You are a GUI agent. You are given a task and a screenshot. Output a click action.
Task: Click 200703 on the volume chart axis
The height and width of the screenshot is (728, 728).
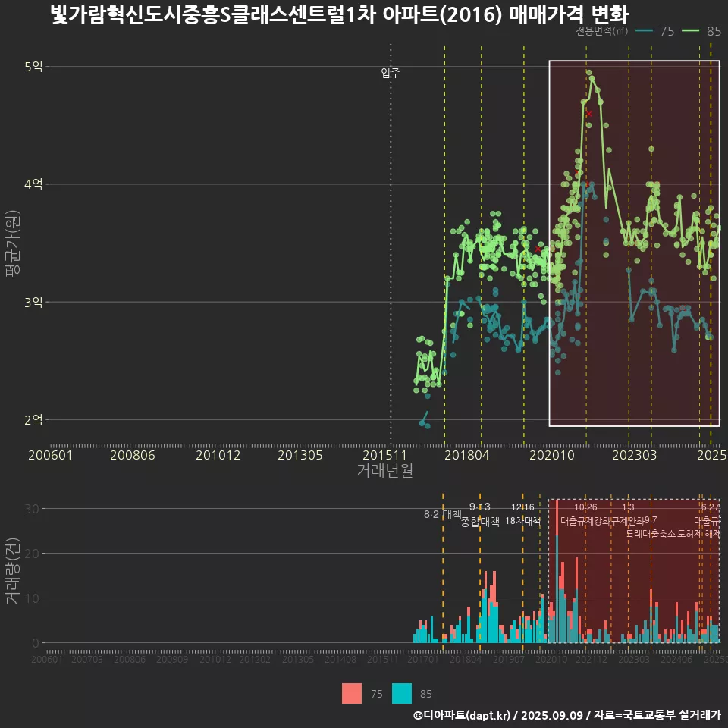[86, 659]
